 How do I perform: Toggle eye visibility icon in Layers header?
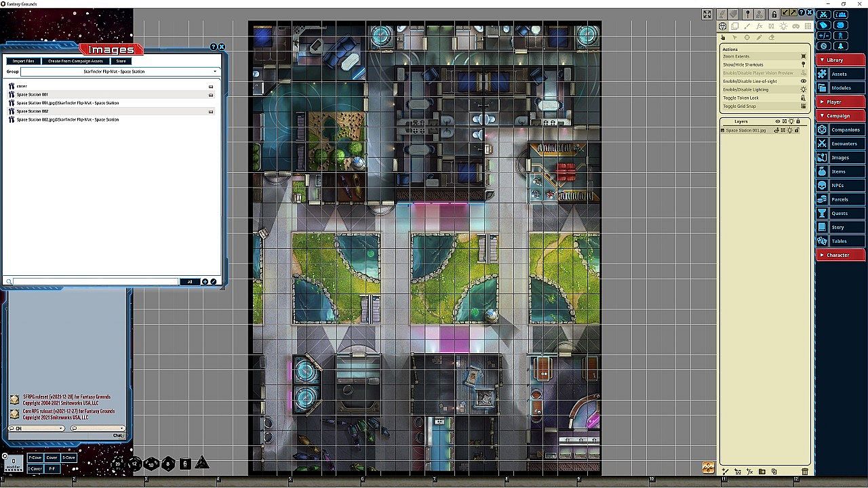[x=778, y=121]
